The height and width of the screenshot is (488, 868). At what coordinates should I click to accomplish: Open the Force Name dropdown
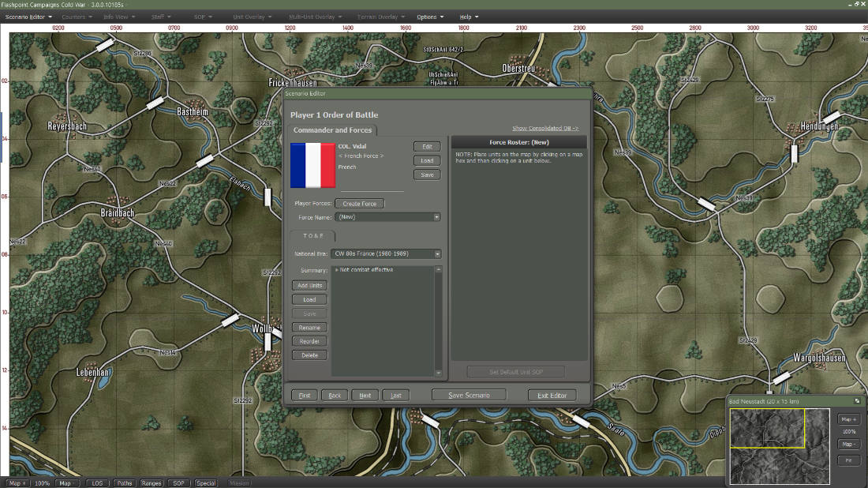coord(387,217)
